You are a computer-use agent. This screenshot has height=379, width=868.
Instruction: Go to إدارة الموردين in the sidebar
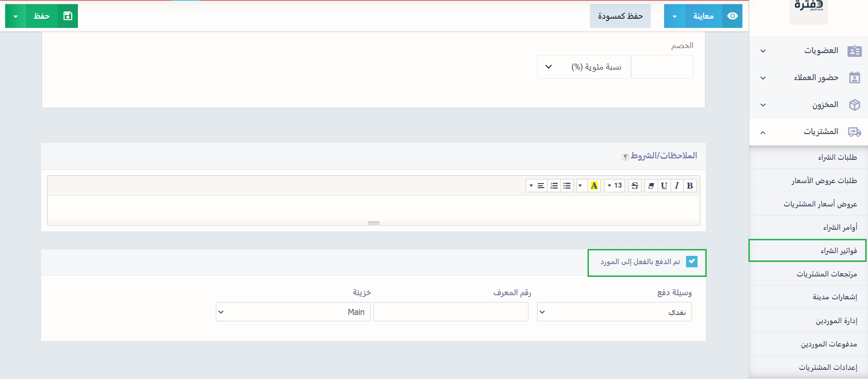(x=836, y=321)
